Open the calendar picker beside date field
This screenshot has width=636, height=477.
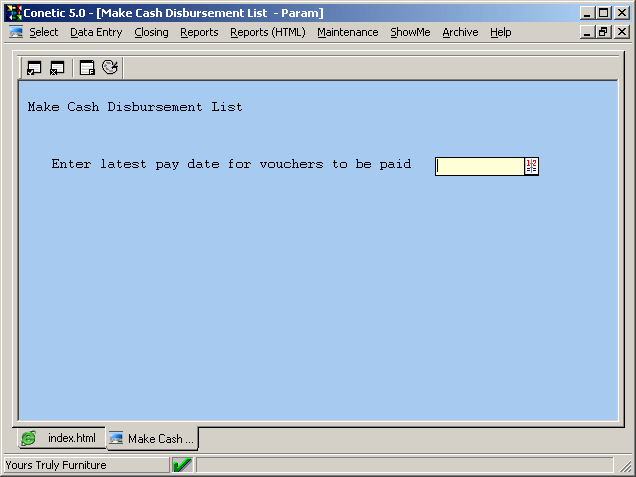(531, 167)
